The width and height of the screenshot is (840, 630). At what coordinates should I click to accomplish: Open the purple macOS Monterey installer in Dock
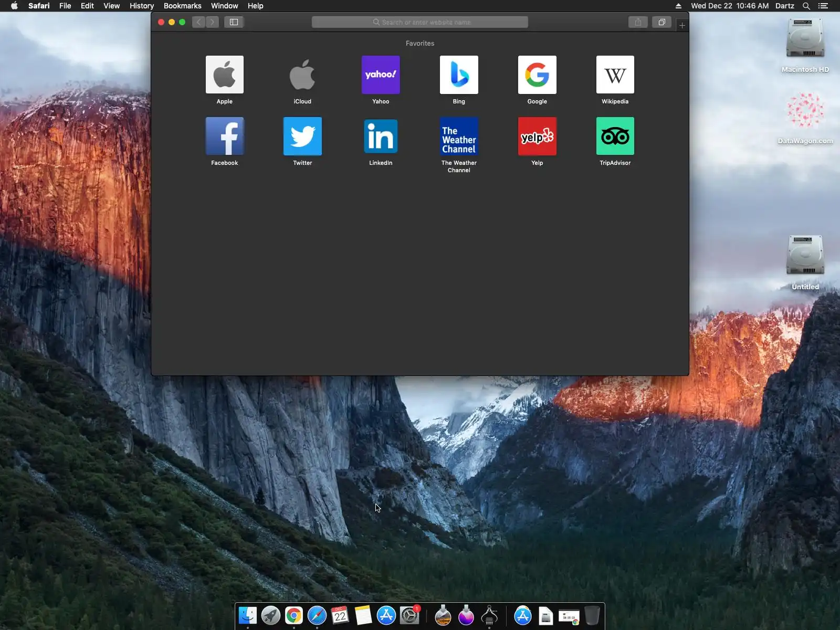(x=466, y=615)
